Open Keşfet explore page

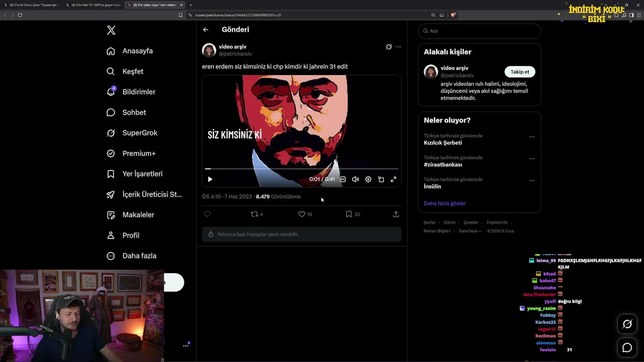coord(125,71)
